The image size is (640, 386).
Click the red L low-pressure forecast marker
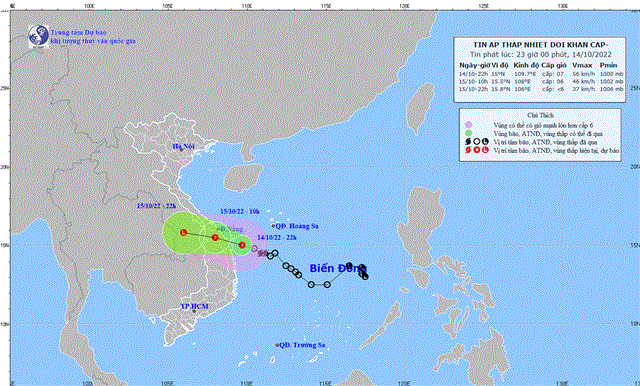coord(183,232)
